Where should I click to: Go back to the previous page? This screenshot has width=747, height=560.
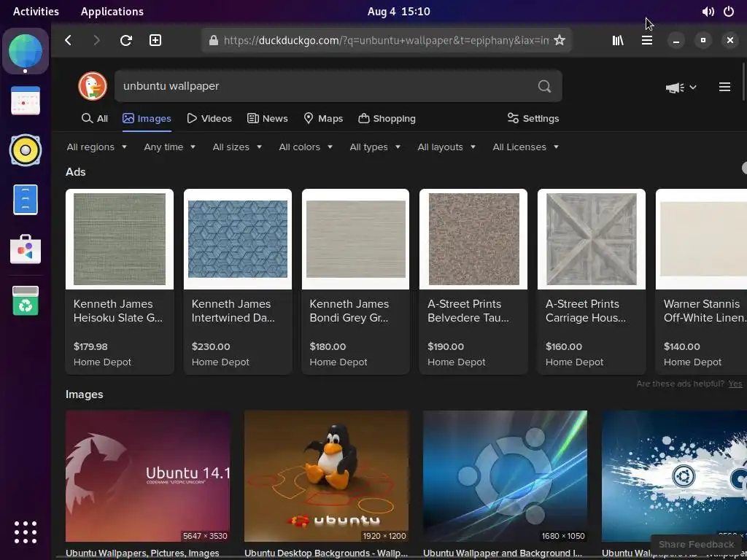point(68,41)
